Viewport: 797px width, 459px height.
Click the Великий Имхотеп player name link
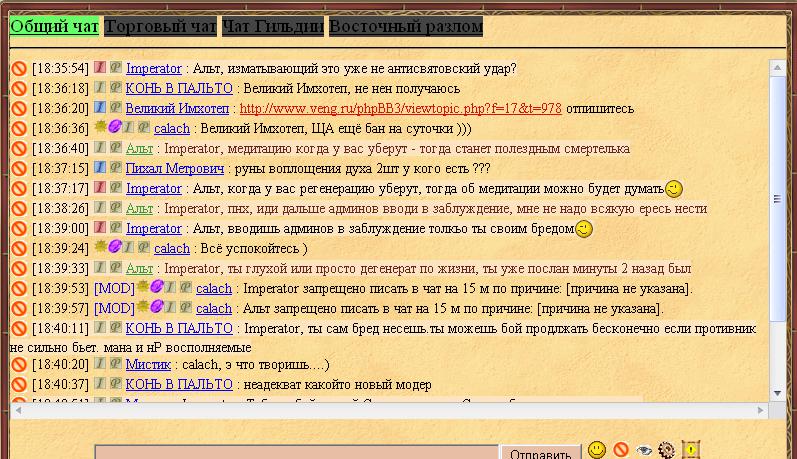coord(177,108)
